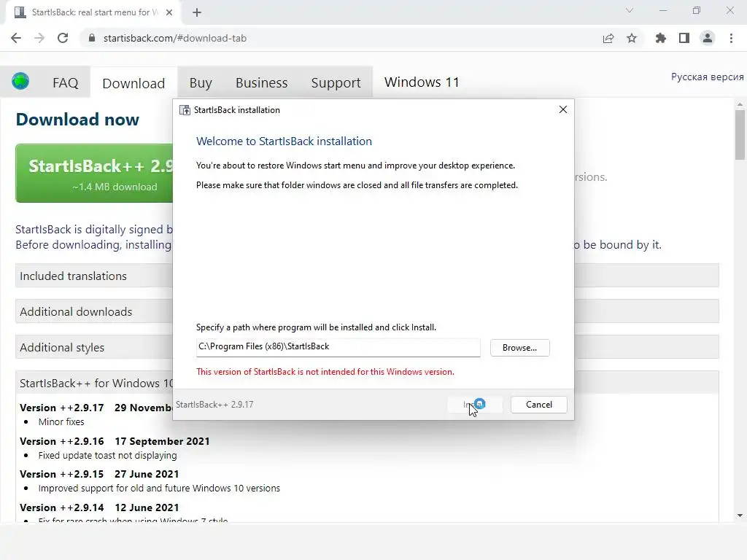The image size is (747, 560).
Task: Open the tab search chevron
Action: (630, 10)
